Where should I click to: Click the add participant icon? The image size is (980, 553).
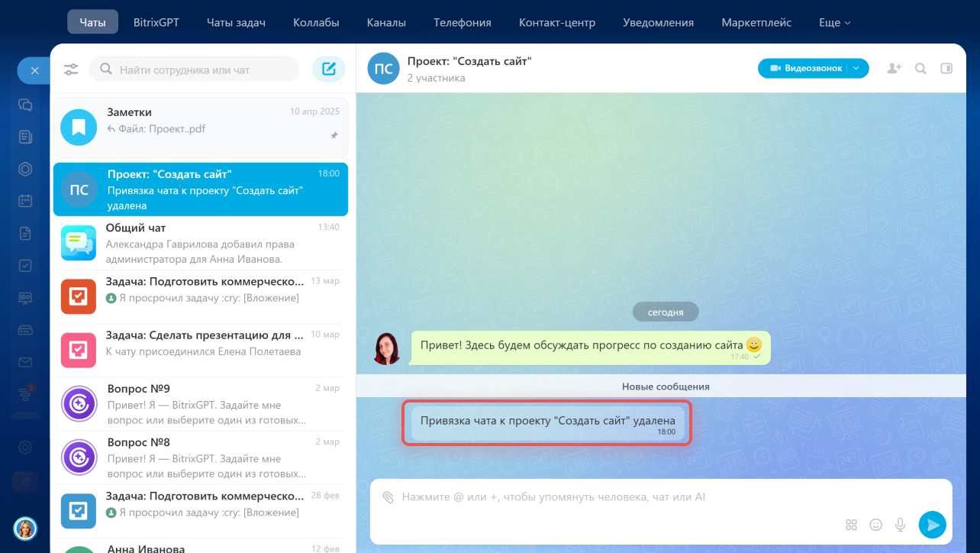[x=894, y=69]
